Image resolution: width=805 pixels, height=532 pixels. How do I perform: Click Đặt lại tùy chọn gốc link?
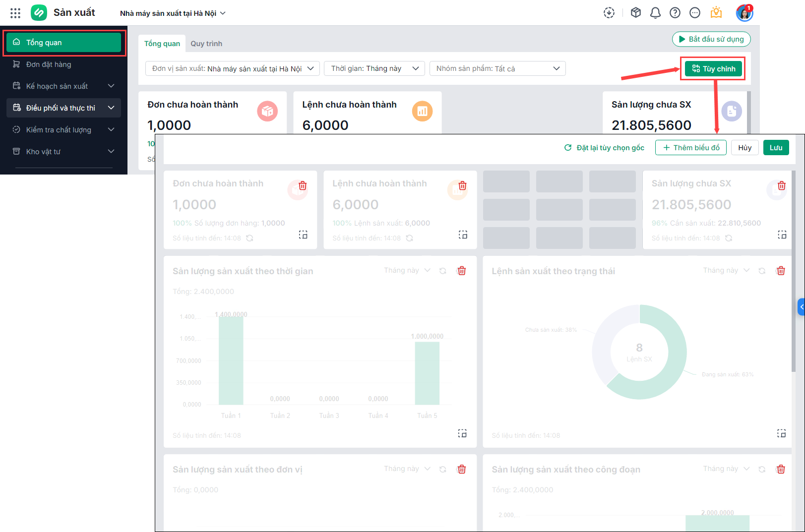(x=605, y=148)
